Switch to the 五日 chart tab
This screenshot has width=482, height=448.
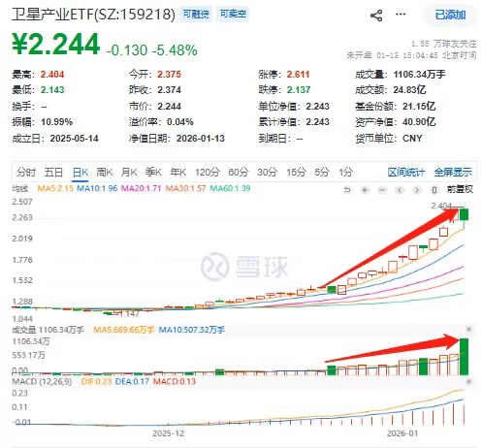(x=53, y=172)
